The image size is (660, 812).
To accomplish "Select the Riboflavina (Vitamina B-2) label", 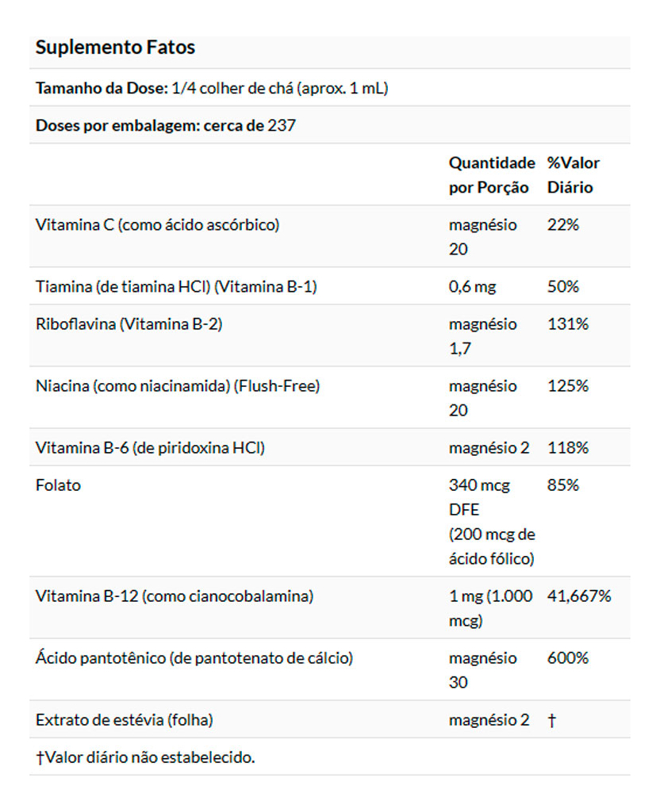I will pos(129,324).
